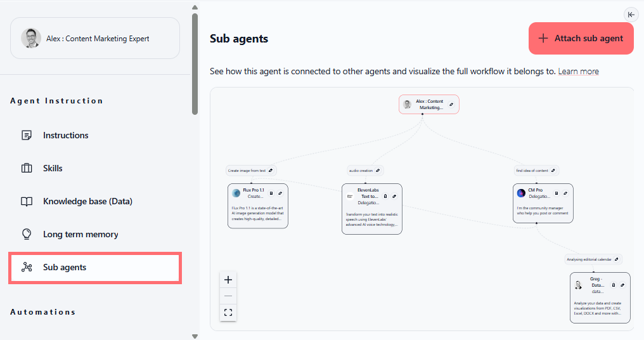
Task: Go to the Skills sidebar item
Action: tap(53, 168)
